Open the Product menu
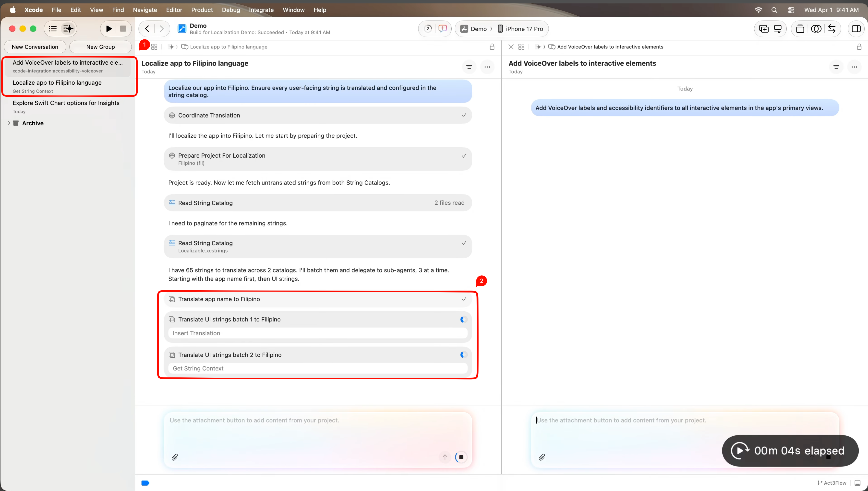The image size is (868, 491). pyautogui.click(x=202, y=10)
